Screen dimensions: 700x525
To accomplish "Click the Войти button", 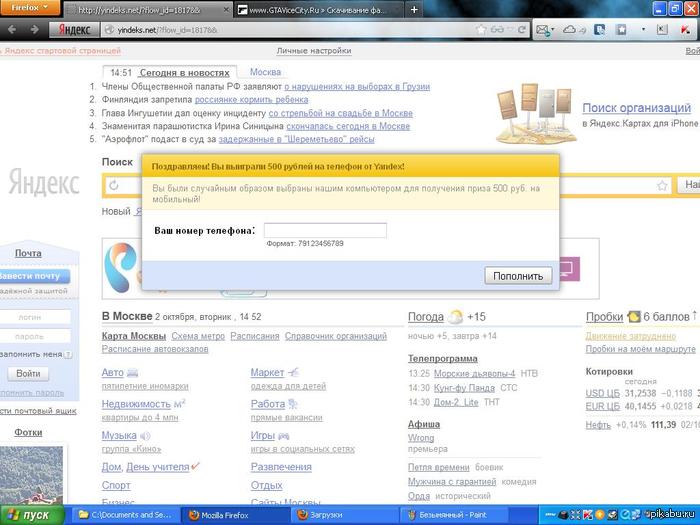I will pos(28,374).
